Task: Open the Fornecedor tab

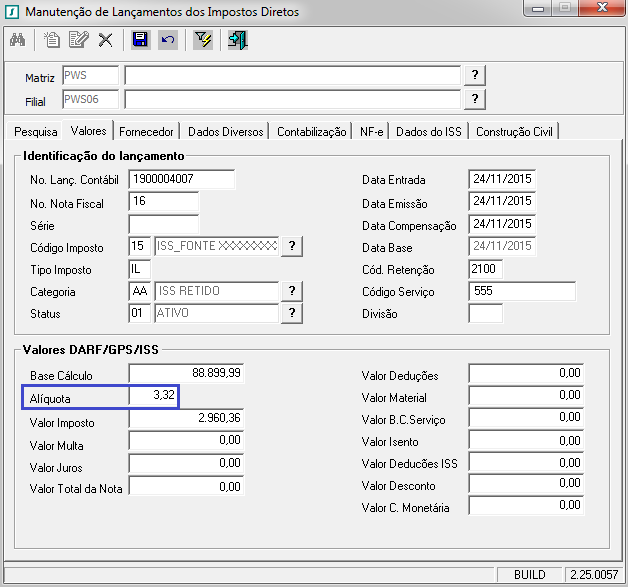Action: [147, 132]
